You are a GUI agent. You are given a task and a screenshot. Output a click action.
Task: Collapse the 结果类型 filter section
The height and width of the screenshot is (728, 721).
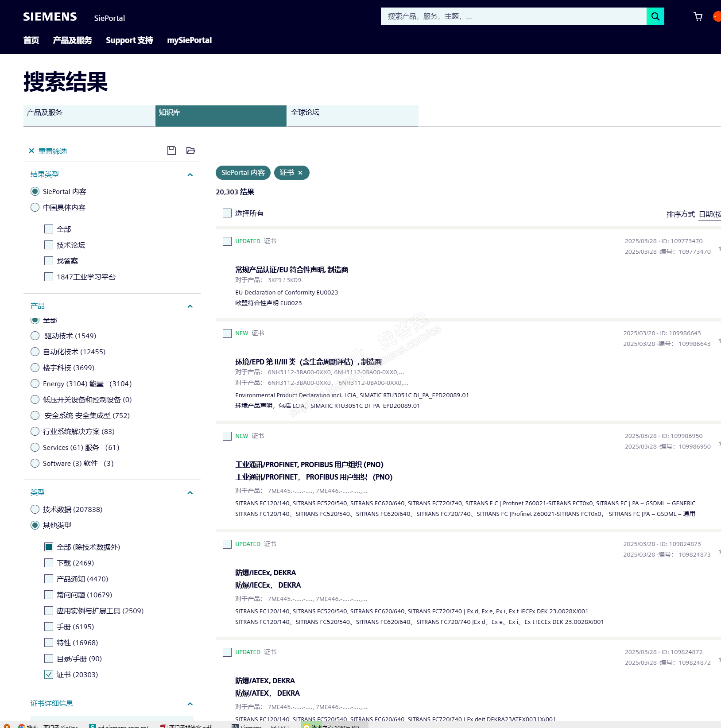pos(190,174)
